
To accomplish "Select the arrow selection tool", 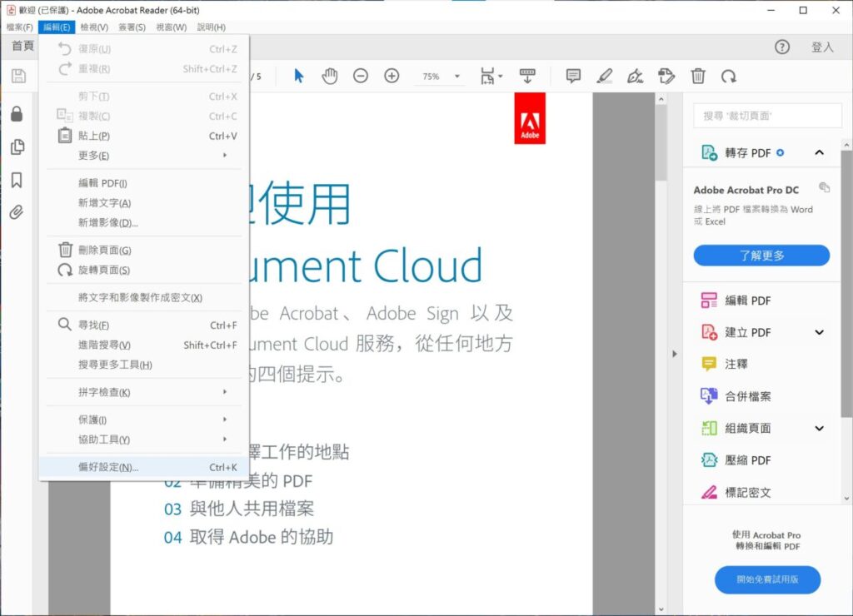I will click(299, 76).
